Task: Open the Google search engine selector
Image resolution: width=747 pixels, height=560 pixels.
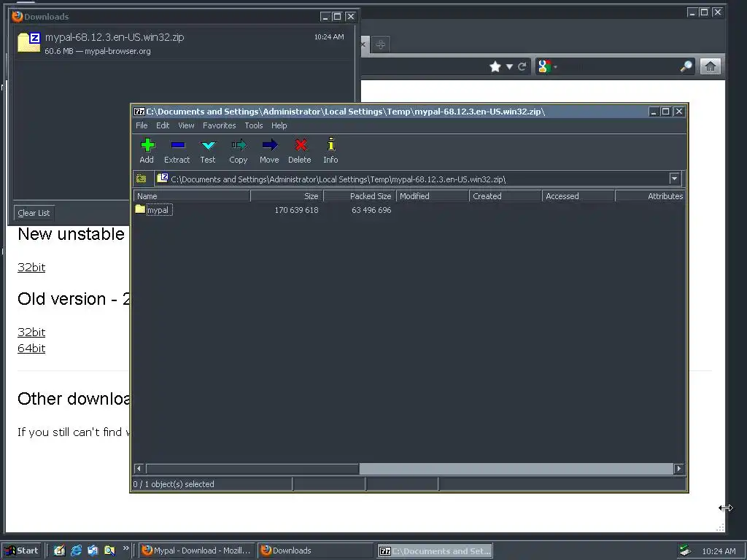Action: (x=547, y=66)
